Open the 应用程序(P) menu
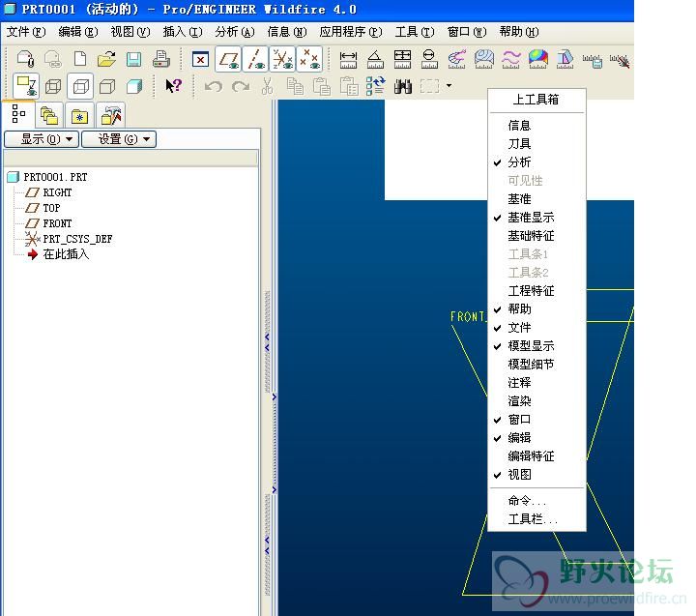 (351, 32)
